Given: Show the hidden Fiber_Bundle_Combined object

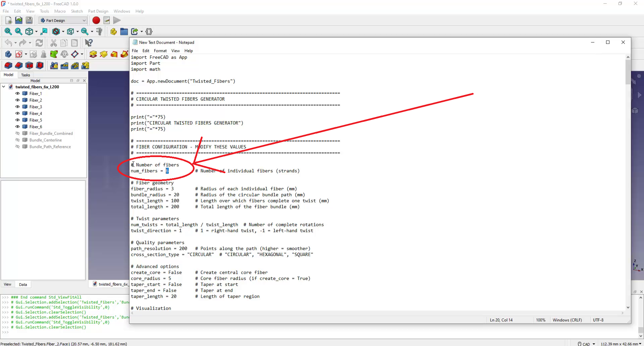Looking at the screenshot, I should (x=17, y=134).
